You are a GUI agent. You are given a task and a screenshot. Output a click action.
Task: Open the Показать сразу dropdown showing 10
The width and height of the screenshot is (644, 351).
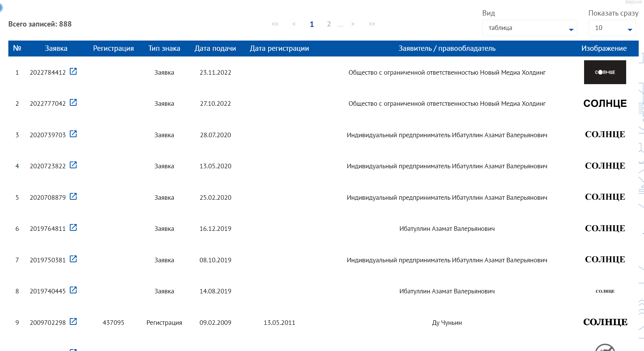(x=612, y=28)
